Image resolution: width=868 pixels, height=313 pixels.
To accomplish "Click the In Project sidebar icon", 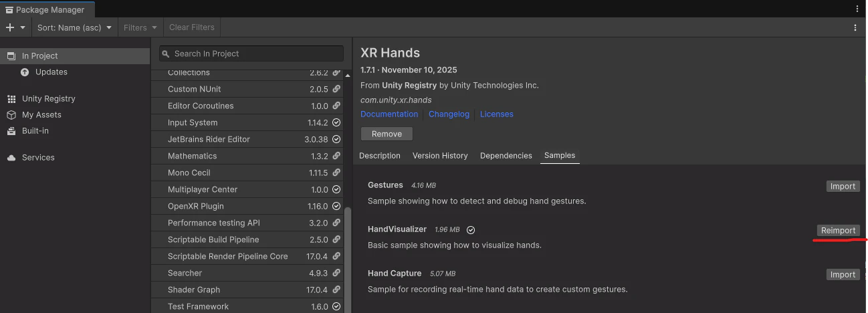I will tap(11, 56).
